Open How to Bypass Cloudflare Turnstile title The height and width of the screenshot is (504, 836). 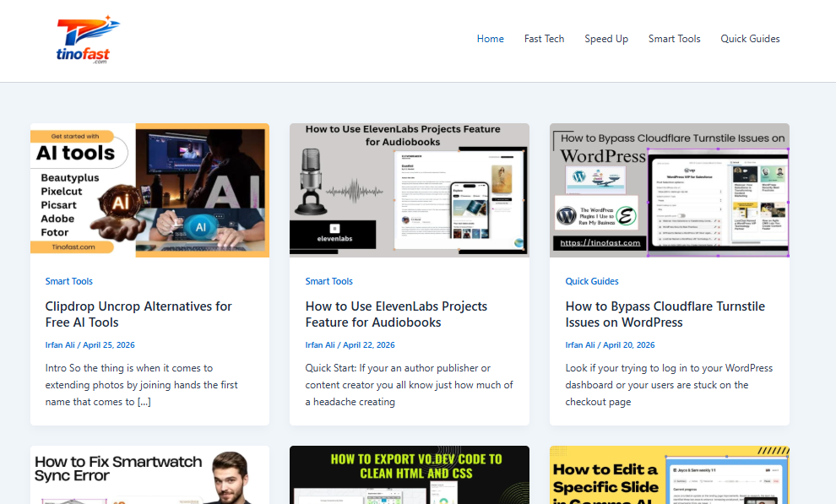(665, 314)
